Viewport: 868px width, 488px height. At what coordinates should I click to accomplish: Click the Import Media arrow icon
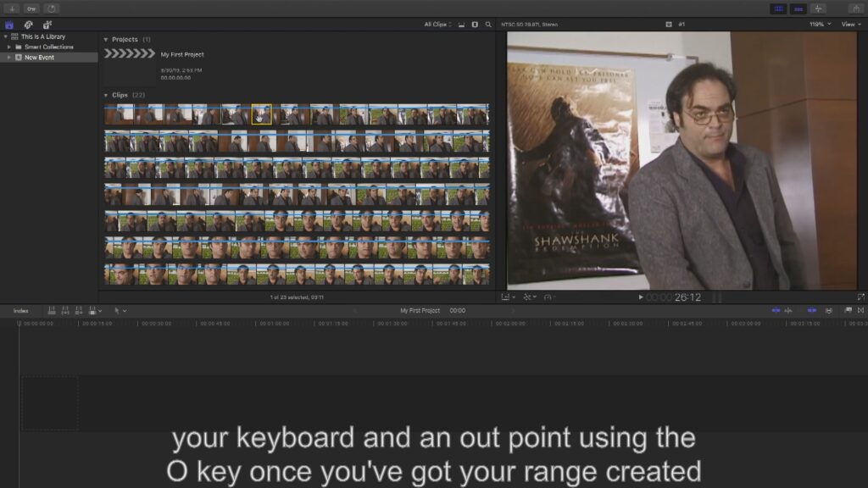click(12, 8)
